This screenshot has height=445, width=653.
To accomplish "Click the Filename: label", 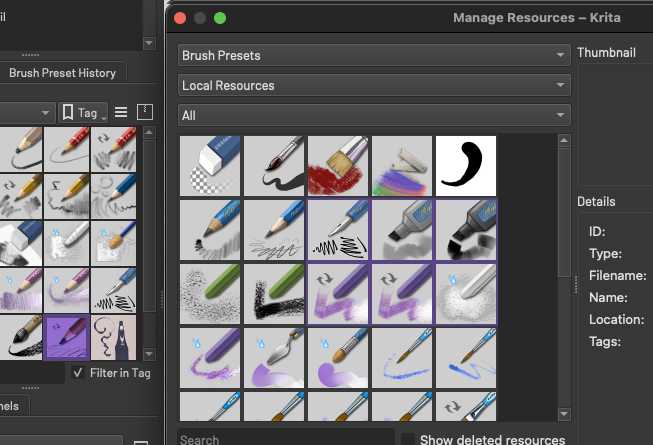I will tap(618, 276).
